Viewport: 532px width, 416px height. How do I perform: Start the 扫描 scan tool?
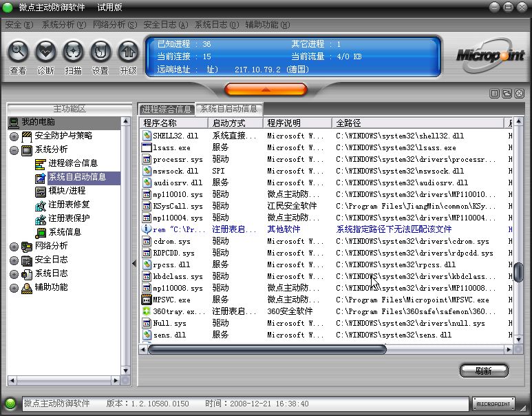(x=73, y=52)
